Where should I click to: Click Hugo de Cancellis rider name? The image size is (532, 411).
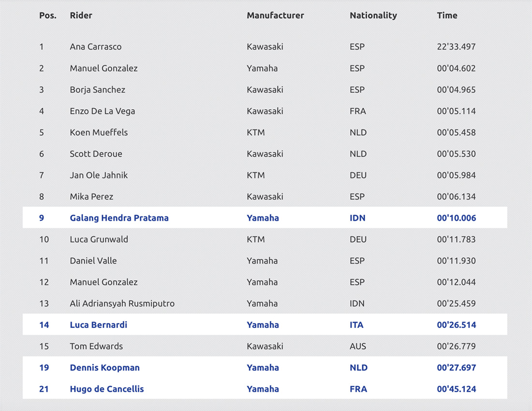(107, 389)
